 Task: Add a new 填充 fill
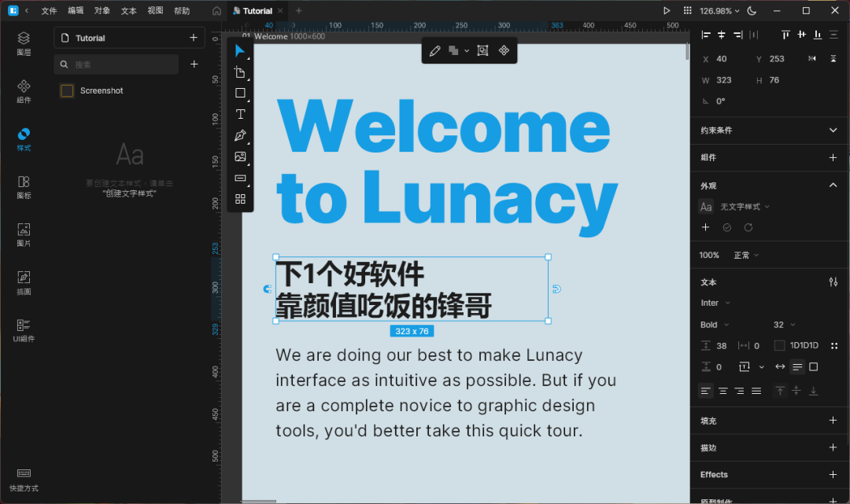[833, 420]
